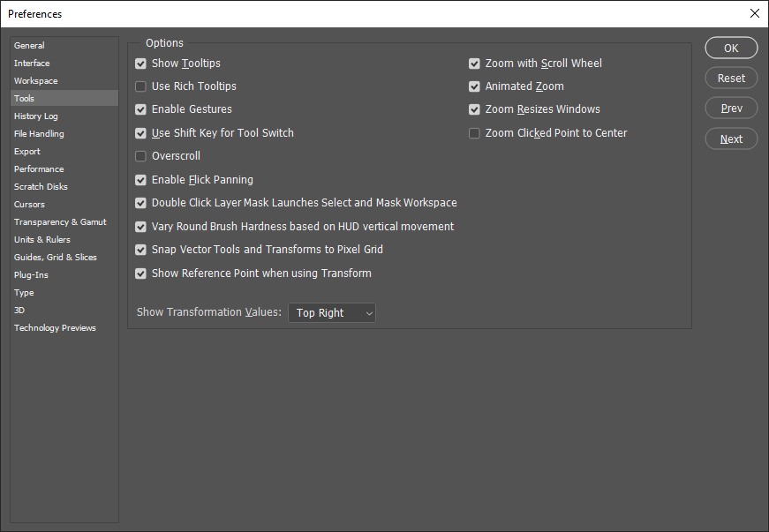Open the General preferences category

[x=29, y=46]
